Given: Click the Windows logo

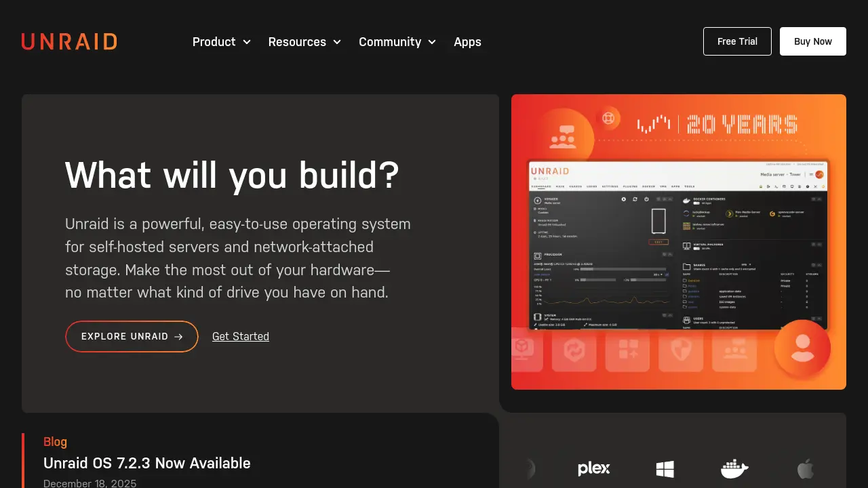Looking at the screenshot, I should [x=665, y=468].
